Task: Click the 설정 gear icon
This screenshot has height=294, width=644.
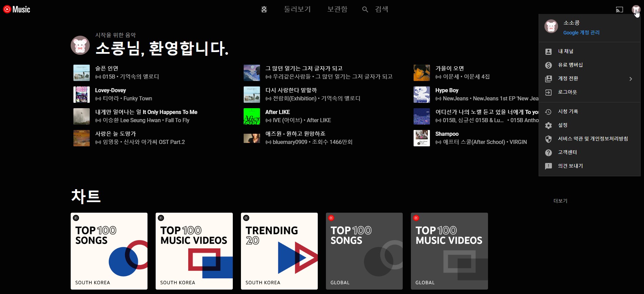Action: tap(549, 125)
